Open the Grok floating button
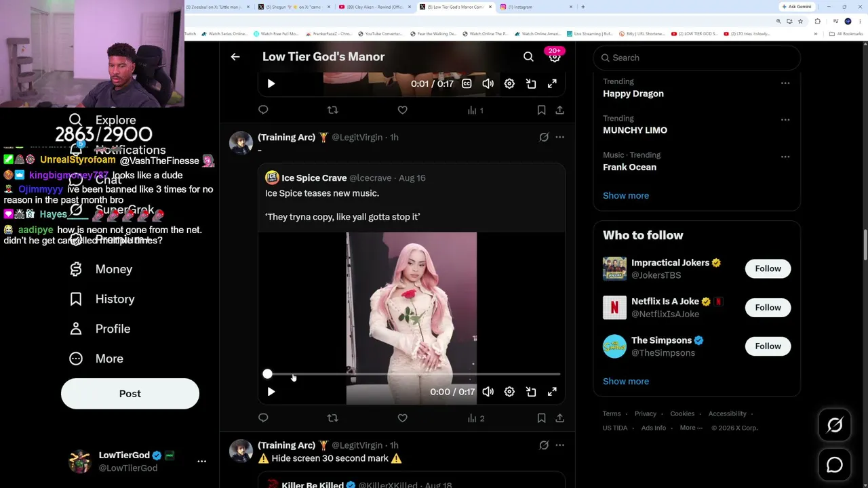Viewport: 868px width, 488px height. point(835,425)
